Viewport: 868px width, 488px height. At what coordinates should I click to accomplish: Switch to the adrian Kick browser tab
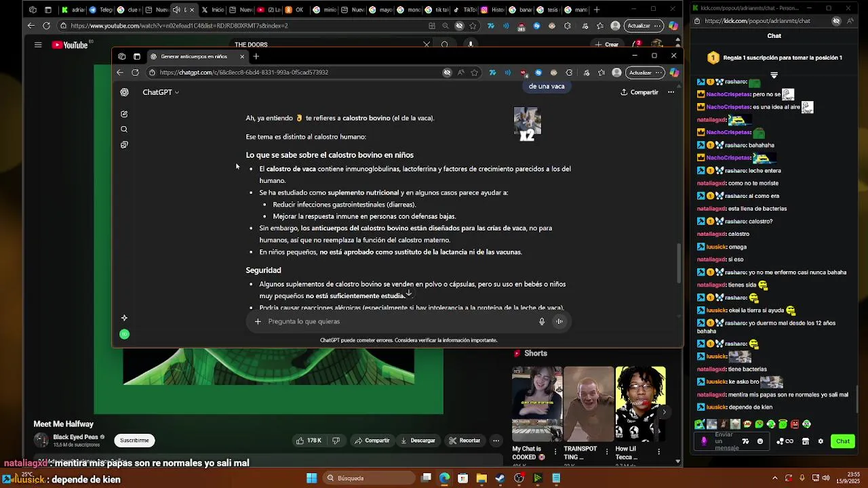[x=73, y=9]
